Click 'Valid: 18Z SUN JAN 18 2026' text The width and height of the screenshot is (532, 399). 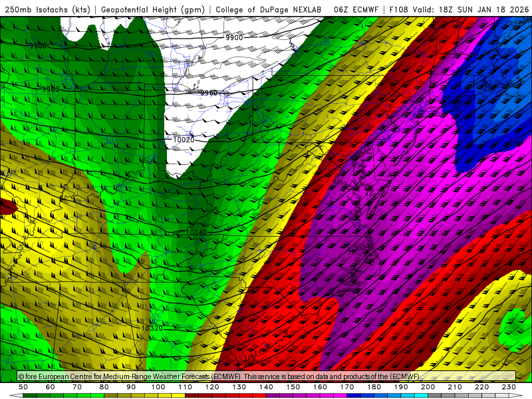[x=471, y=10]
